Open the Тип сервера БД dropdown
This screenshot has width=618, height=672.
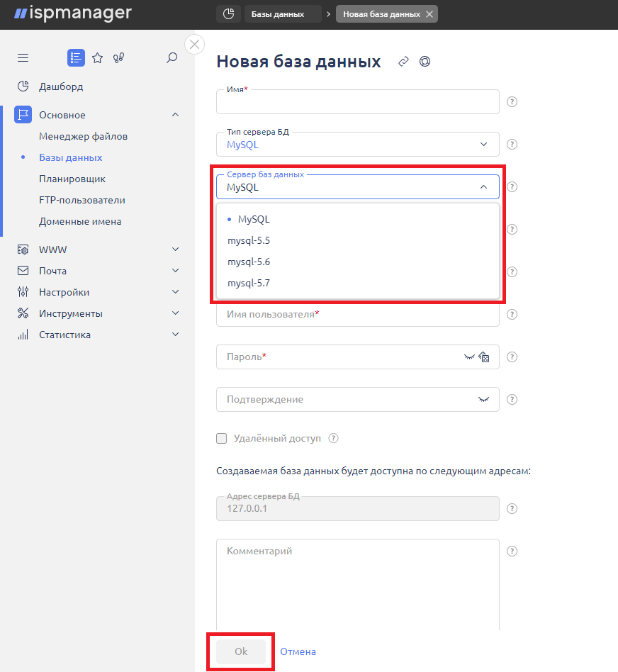click(357, 145)
